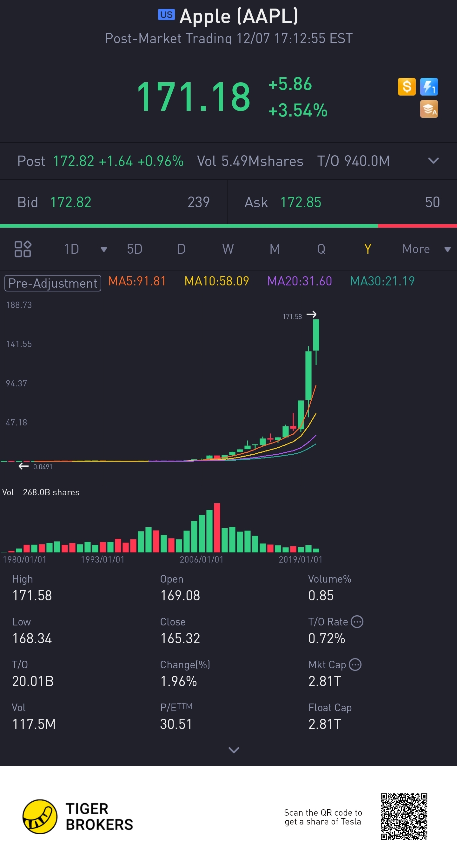Expand more stock stats chevron below P/E

tap(234, 750)
